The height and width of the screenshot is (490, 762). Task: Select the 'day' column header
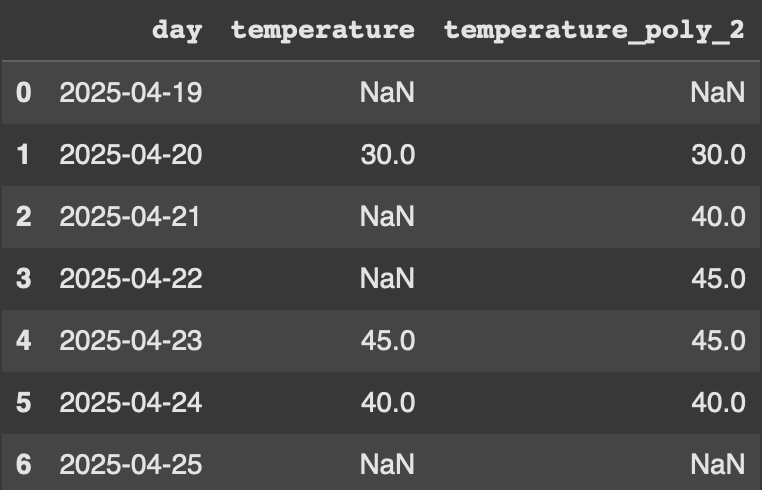tap(177, 31)
